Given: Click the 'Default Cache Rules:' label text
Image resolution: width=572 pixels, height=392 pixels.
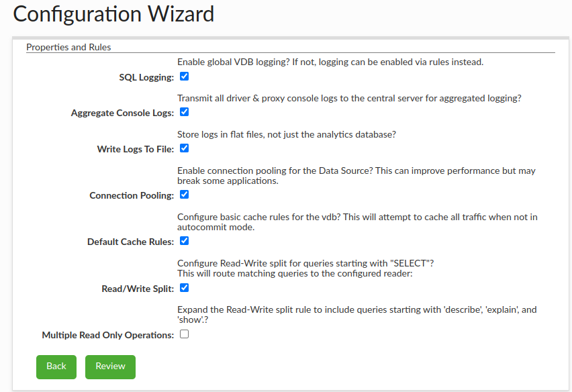Looking at the screenshot, I should click(130, 242).
